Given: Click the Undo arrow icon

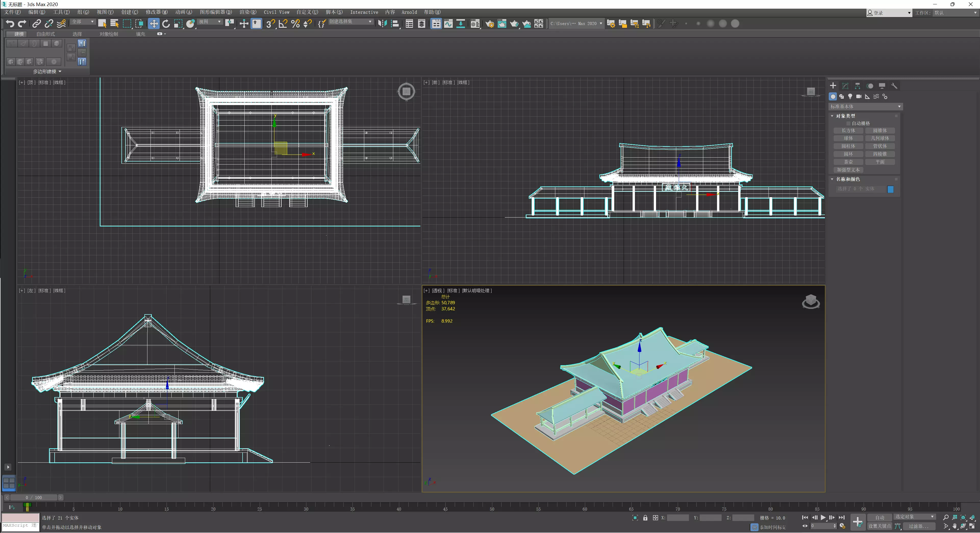Looking at the screenshot, I should 10,23.
